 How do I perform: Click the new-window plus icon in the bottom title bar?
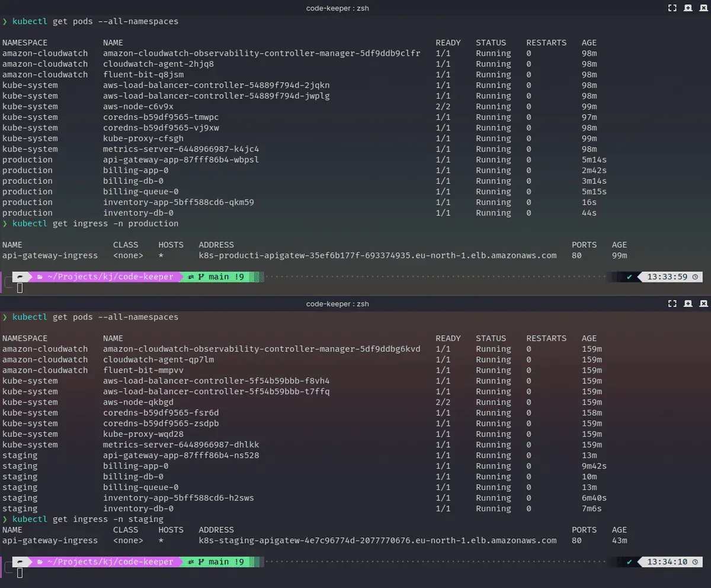click(687, 303)
